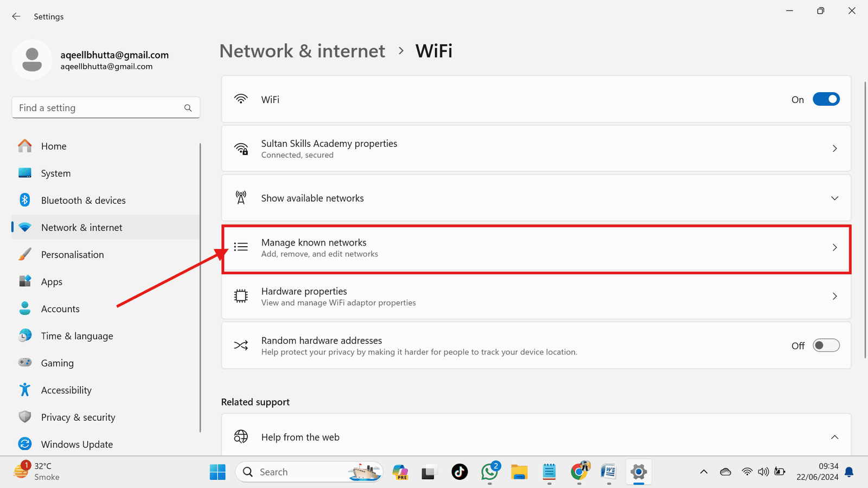Select Network & internet breadcrumb
The height and width of the screenshot is (488, 868).
coord(302,50)
